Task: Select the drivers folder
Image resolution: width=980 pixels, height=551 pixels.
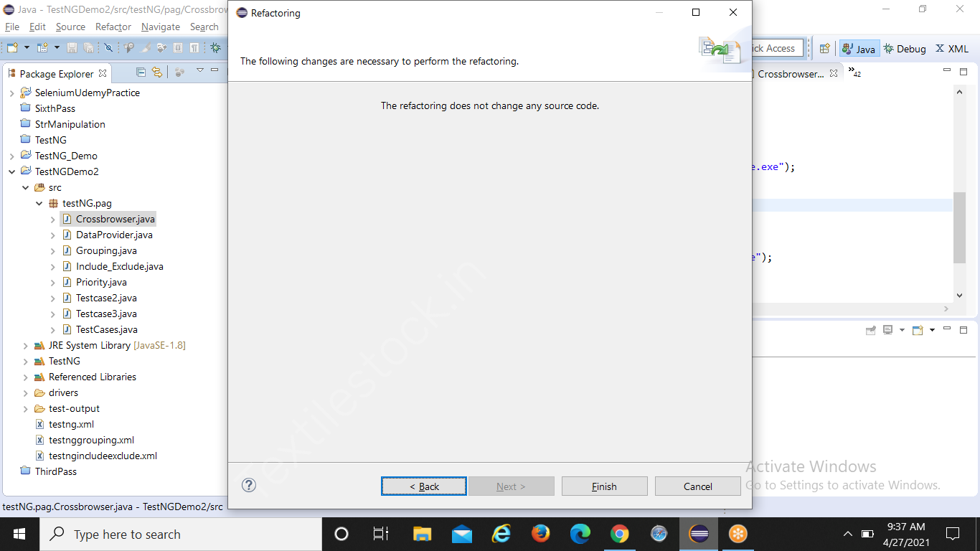Action: tap(57, 393)
